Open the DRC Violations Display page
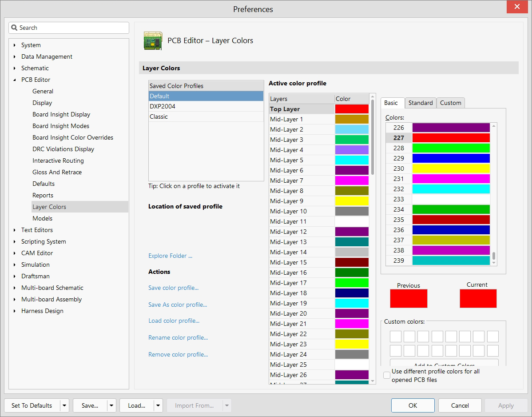This screenshot has width=532, height=417. [x=64, y=149]
